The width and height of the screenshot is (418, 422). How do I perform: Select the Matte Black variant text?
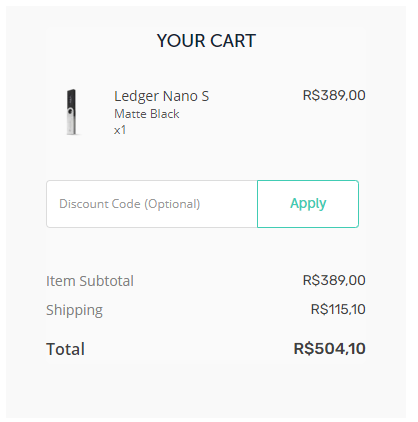pos(147,114)
